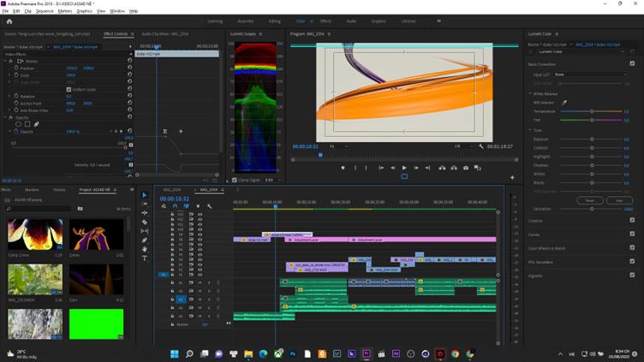Toggle Opacity animation stopwatch
The width and height of the screenshot is (644, 362).
[x=16, y=131]
